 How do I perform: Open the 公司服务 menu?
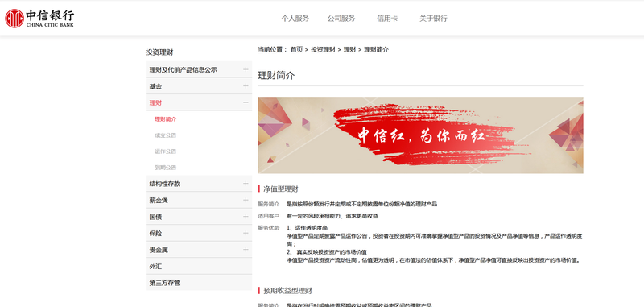[x=341, y=19]
